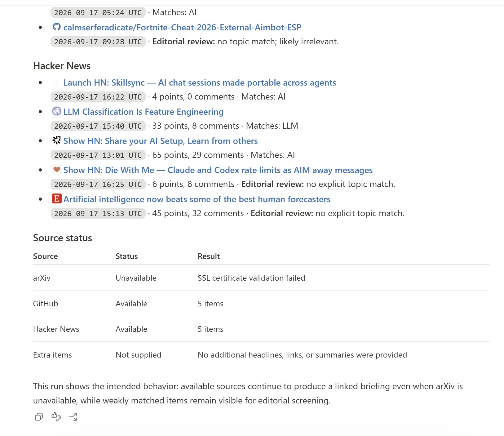Click the red E icon beside forecasters article

click(x=56, y=198)
